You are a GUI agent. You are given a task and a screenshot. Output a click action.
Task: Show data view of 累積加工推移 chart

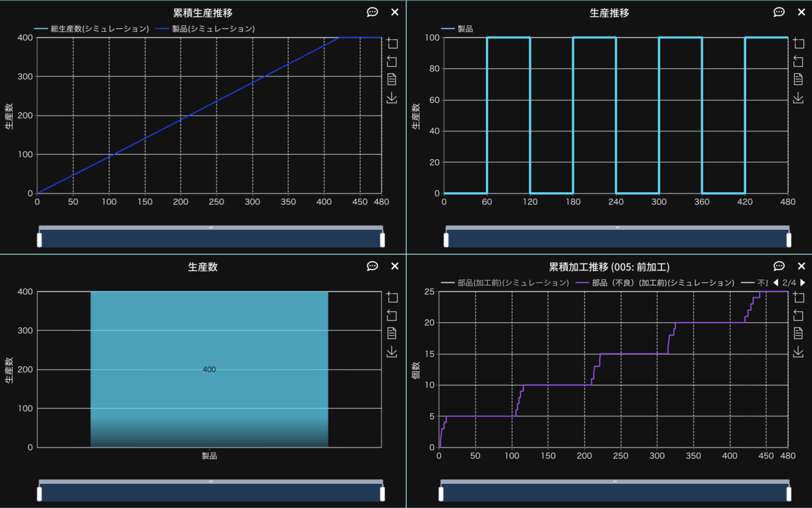pyautogui.click(x=798, y=333)
